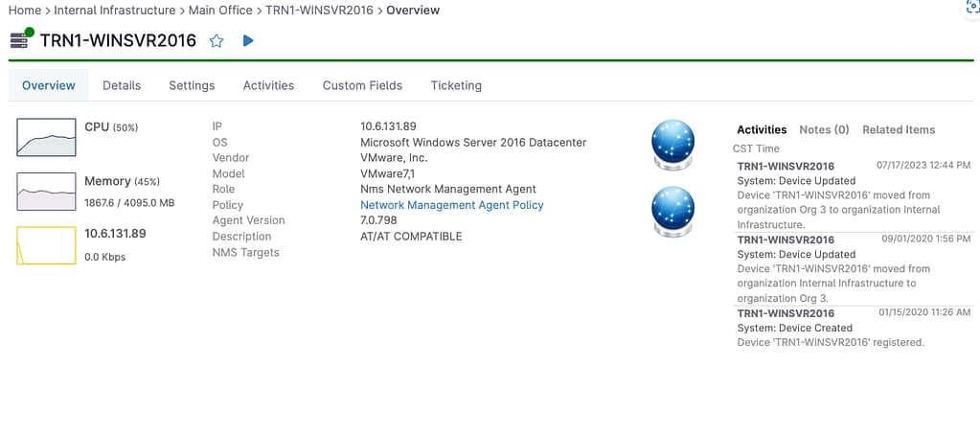980x433 pixels.
Task: Show the Related Items panel
Action: pyautogui.click(x=899, y=129)
